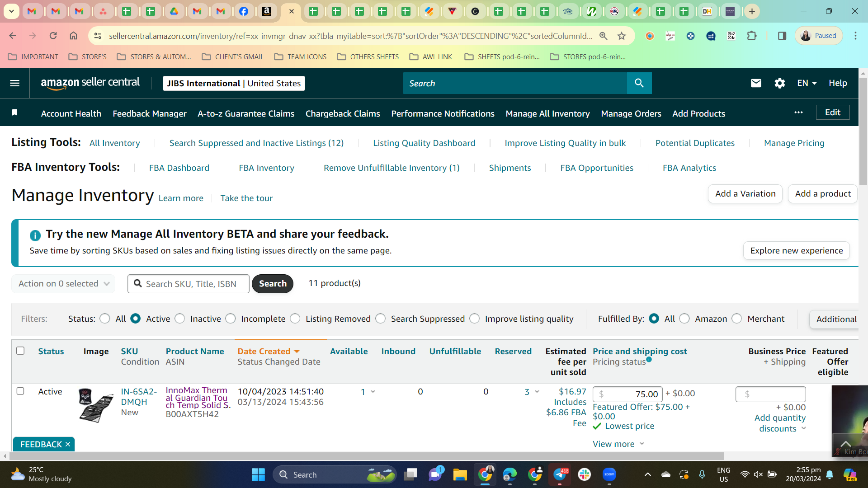Viewport: 868px width, 488px height.
Task: Expand View more pricing details
Action: point(618,444)
